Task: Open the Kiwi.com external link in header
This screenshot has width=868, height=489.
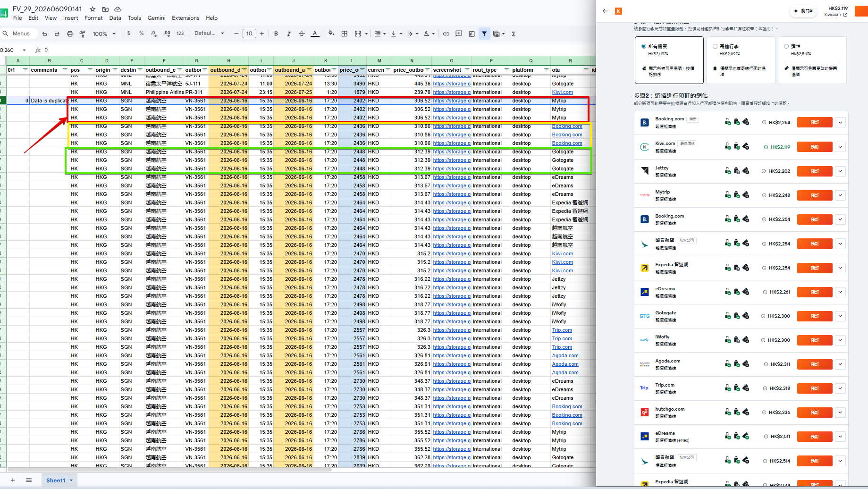Action: tap(836, 15)
